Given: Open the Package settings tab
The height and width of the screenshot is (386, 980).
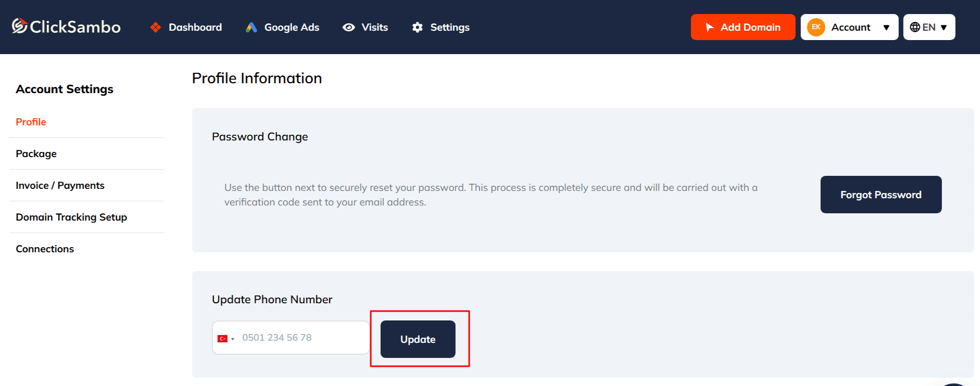Looking at the screenshot, I should click(36, 153).
